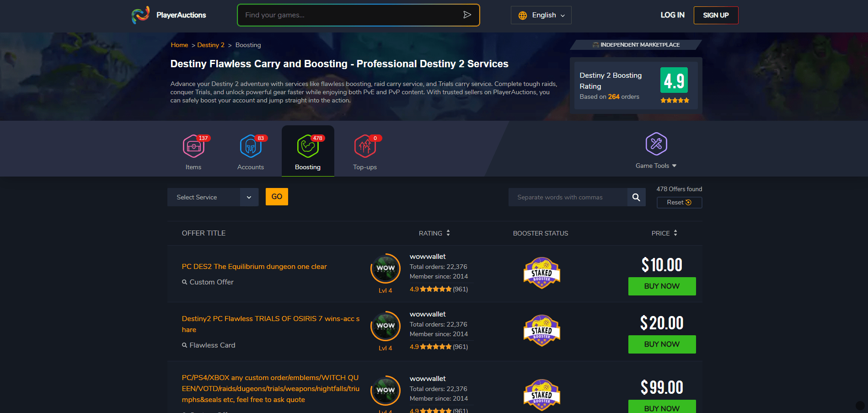
Task: Open the Accounts helmet category
Action: (x=251, y=146)
